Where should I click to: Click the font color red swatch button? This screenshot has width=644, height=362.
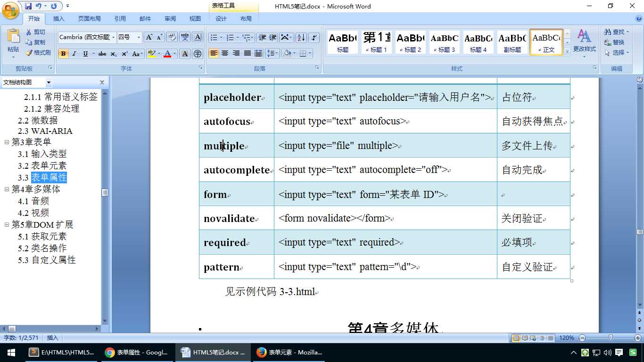167,54
